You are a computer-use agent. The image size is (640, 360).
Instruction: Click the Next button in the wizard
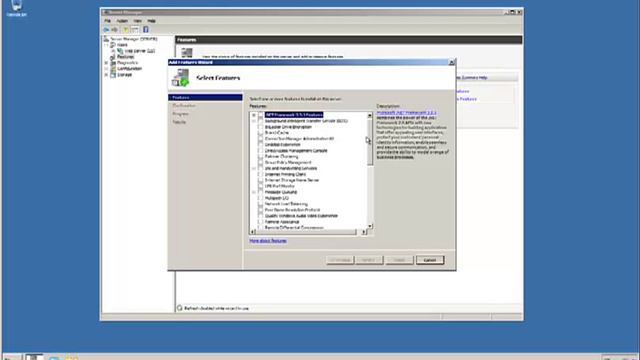coord(369,260)
